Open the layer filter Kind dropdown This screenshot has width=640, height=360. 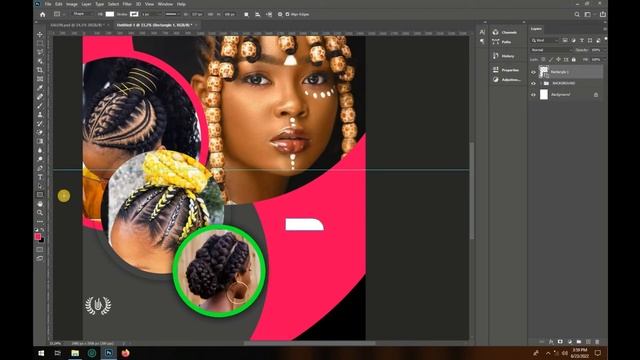pos(544,40)
